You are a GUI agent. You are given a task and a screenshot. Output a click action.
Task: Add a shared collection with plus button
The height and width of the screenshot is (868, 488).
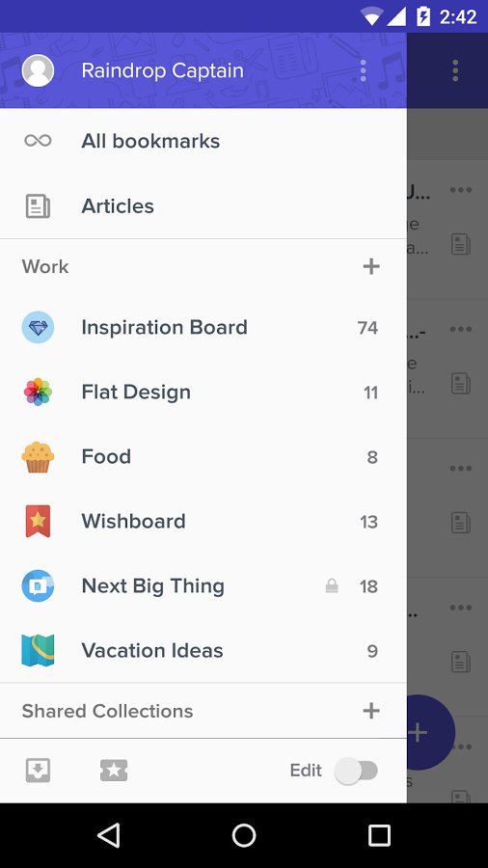[371, 710]
